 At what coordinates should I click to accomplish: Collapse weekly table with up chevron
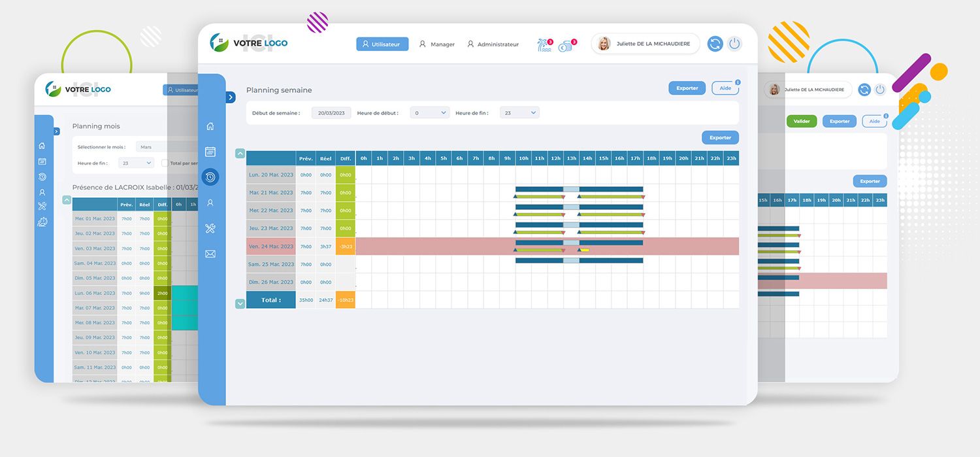click(240, 154)
